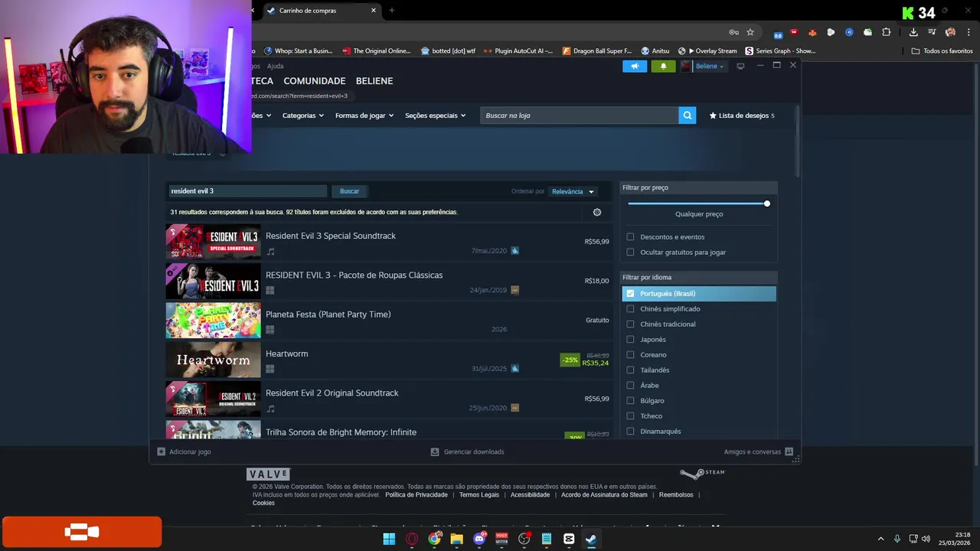Open Chrome password key icon
The width and height of the screenshot is (980, 551).
pyautogui.click(x=733, y=32)
